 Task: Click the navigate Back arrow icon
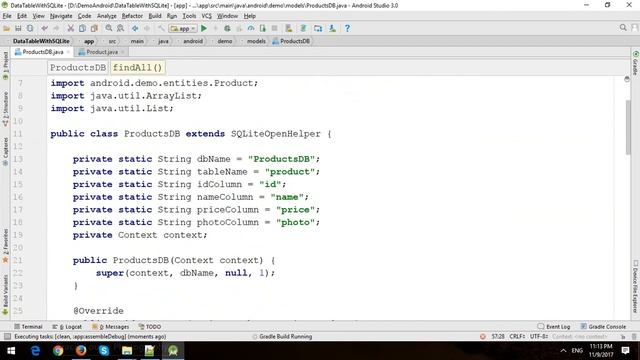[x=135, y=29]
